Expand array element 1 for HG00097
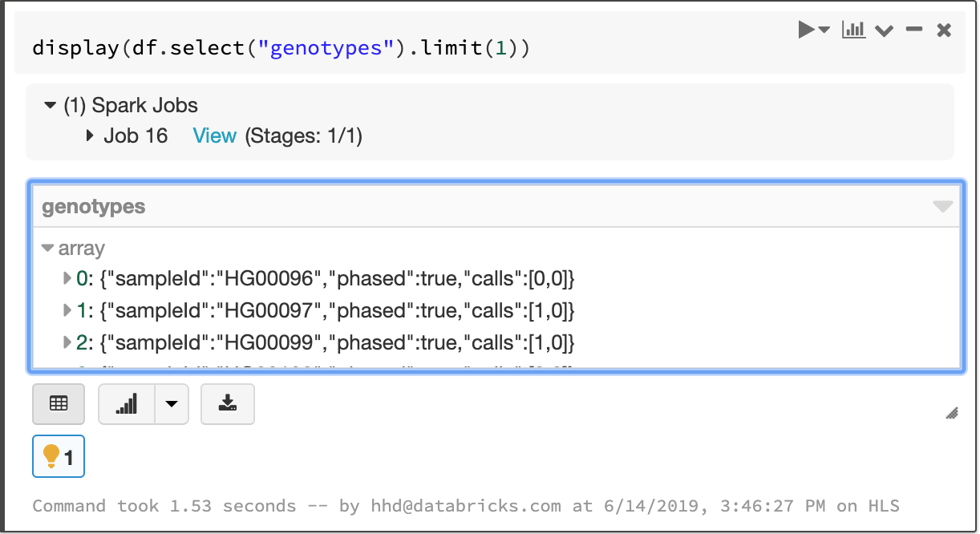 point(67,310)
